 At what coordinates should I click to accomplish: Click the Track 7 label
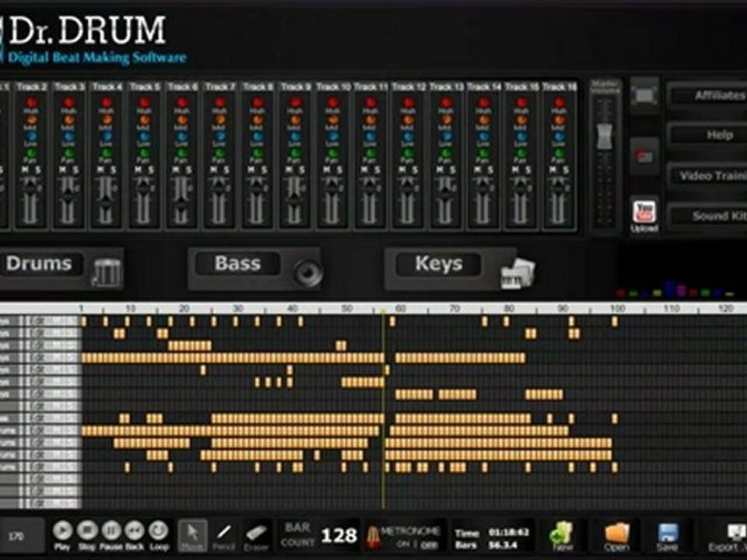click(x=220, y=86)
